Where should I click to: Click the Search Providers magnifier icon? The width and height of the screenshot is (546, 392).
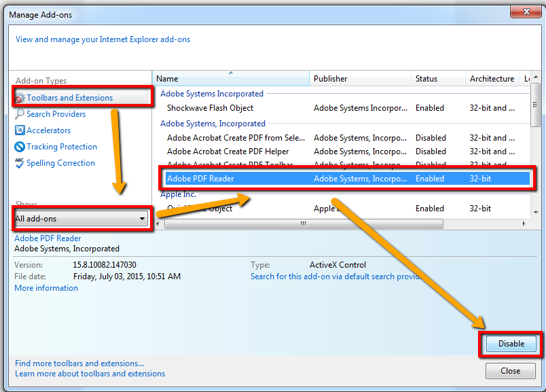(20, 113)
